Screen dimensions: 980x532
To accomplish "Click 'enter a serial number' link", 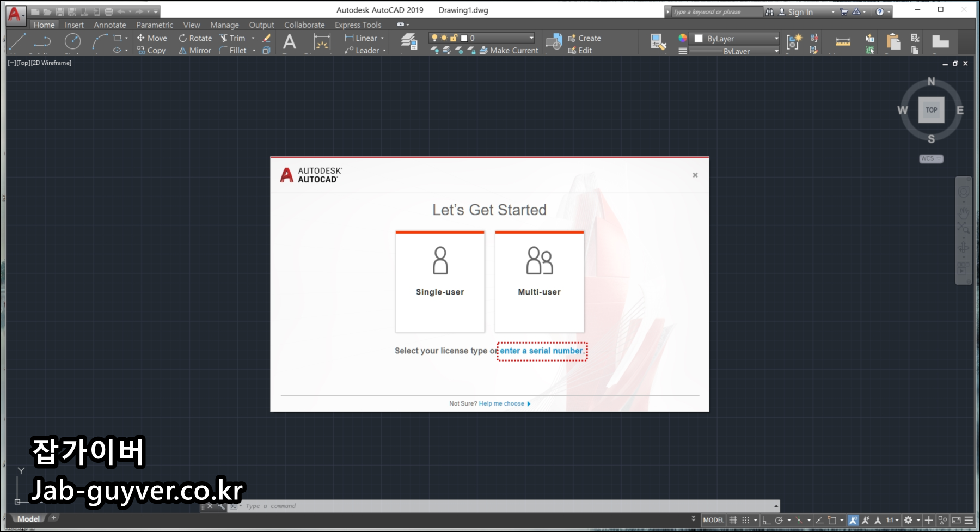I will [541, 351].
